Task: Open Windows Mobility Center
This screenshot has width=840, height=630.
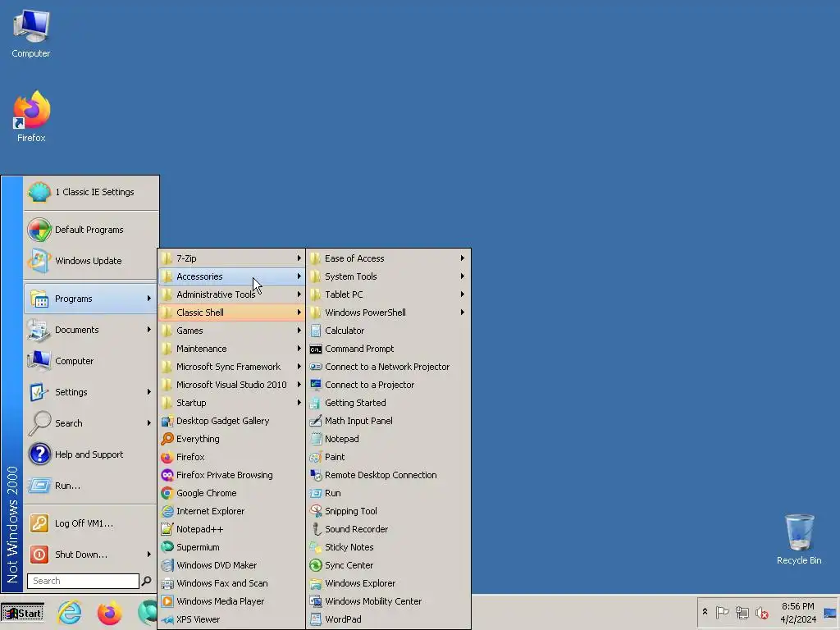Action: point(388,601)
